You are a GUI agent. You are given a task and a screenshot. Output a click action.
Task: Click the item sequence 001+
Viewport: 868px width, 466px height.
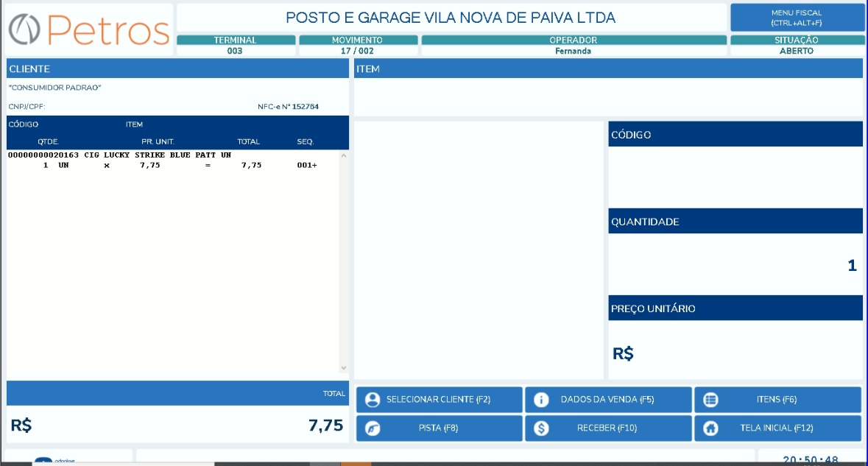tap(307, 165)
